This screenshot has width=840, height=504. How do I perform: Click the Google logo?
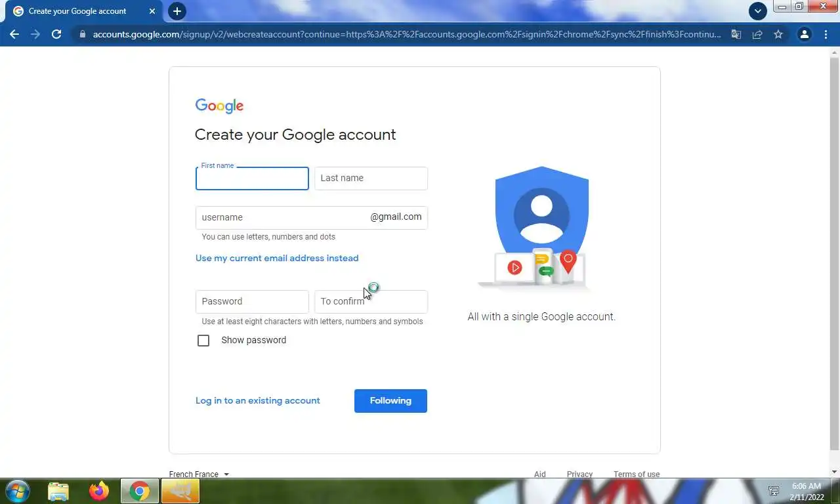pyautogui.click(x=219, y=106)
